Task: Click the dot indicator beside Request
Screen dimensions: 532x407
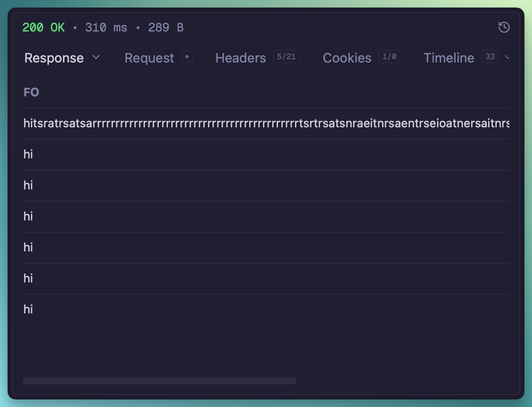Action: pyautogui.click(x=187, y=57)
